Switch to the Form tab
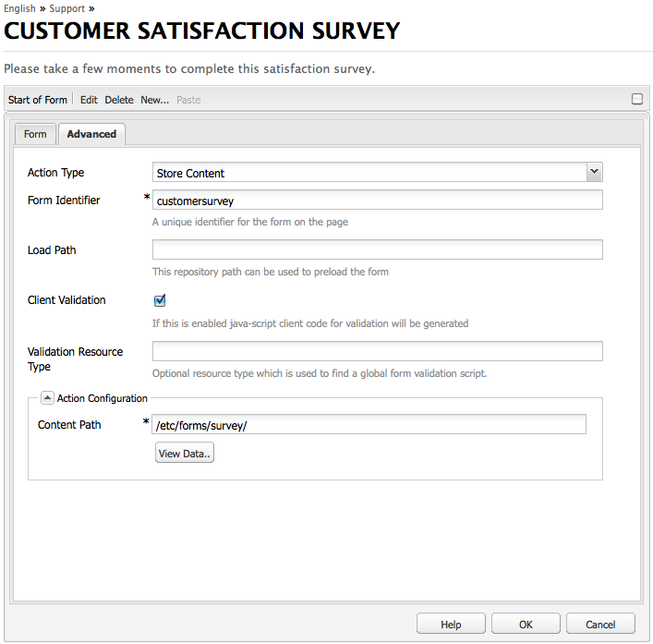653x644 pixels. 35,134
